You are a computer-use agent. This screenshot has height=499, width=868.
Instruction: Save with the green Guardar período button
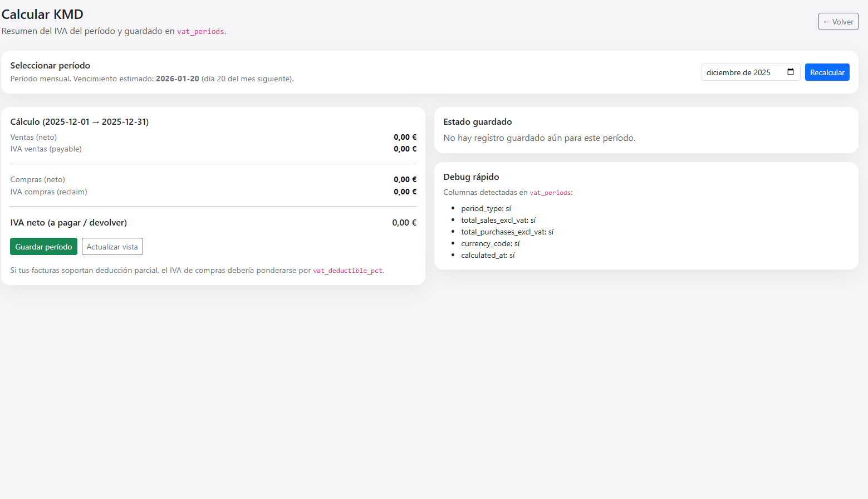click(43, 247)
